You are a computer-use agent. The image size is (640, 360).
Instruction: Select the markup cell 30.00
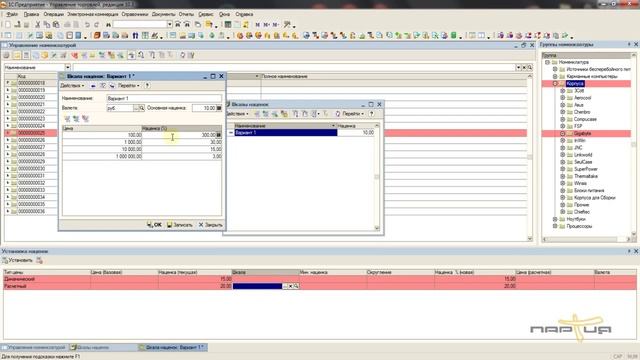pos(182,142)
